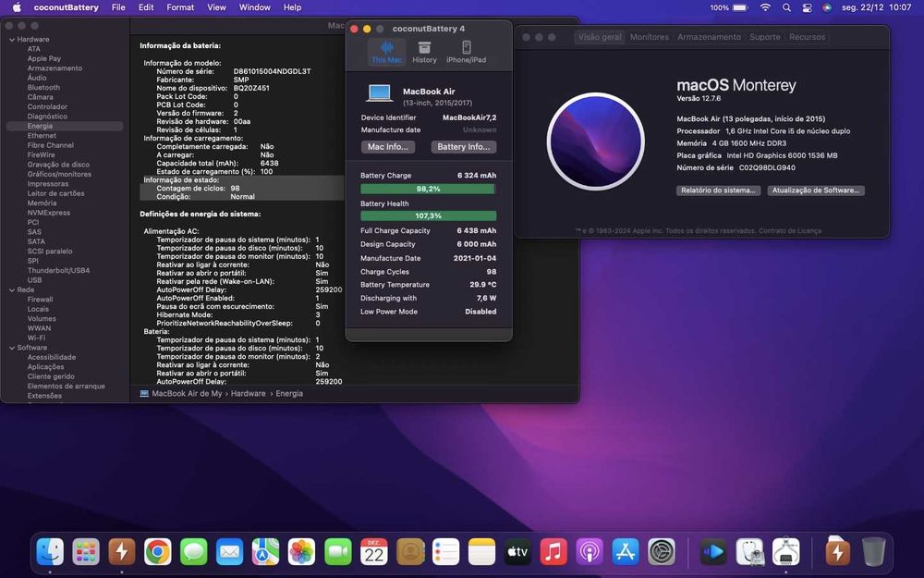Image resolution: width=924 pixels, height=578 pixels.
Task: Open the Trash in the dock
Action: (x=874, y=552)
